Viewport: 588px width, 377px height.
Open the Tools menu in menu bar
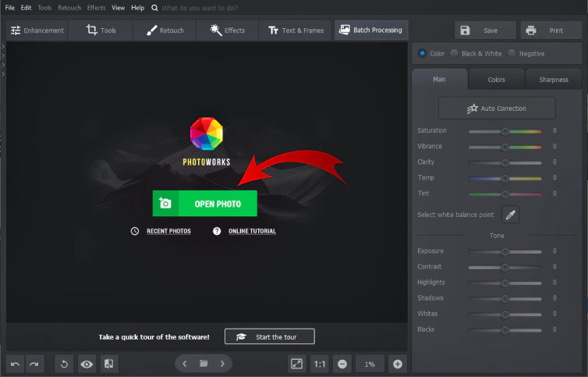[44, 8]
